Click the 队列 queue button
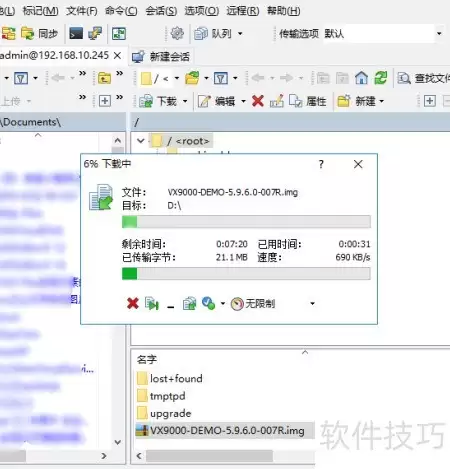This screenshot has width=450, height=469. point(213,33)
